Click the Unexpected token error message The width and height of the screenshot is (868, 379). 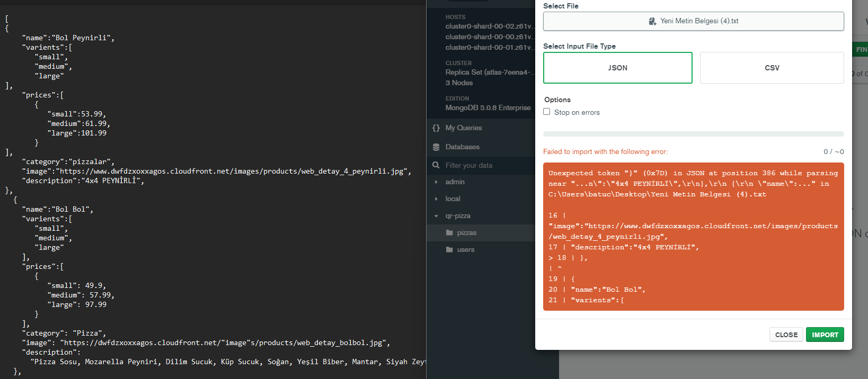coord(693,184)
